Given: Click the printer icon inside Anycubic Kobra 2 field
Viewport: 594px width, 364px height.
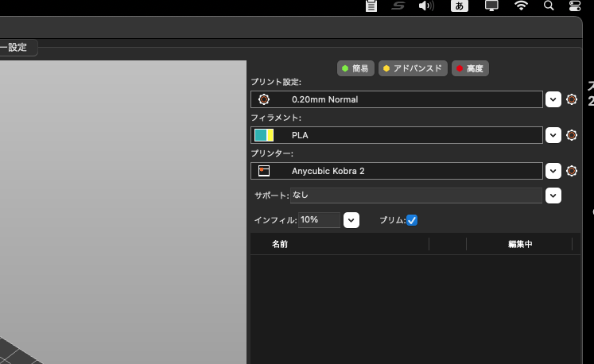Looking at the screenshot, I should (x=264, y=171).
